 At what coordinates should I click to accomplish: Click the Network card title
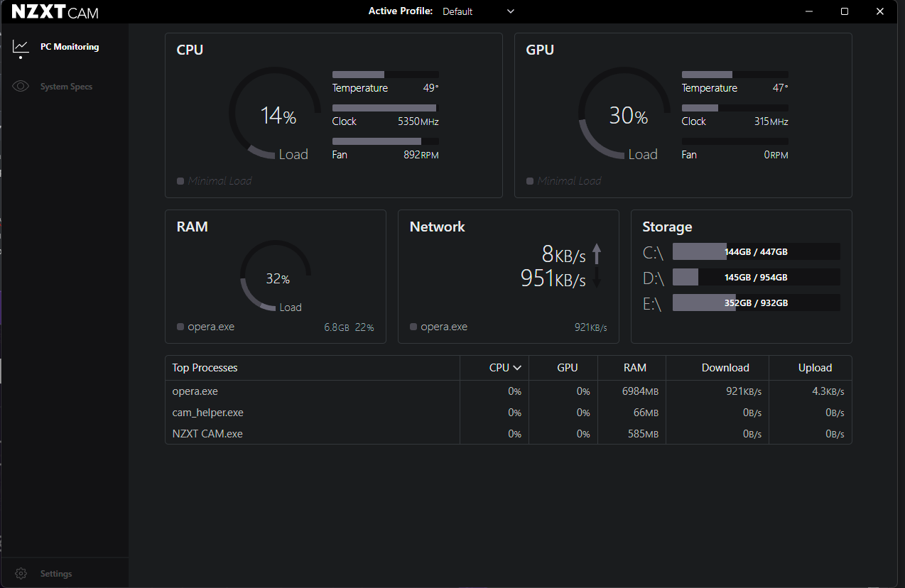(x=438, y=227)
